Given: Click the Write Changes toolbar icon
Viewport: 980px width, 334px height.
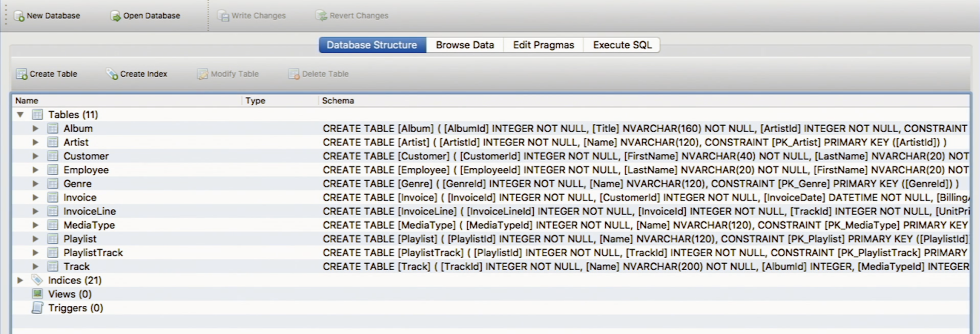Looking at the screenshot, I should 223,16.
